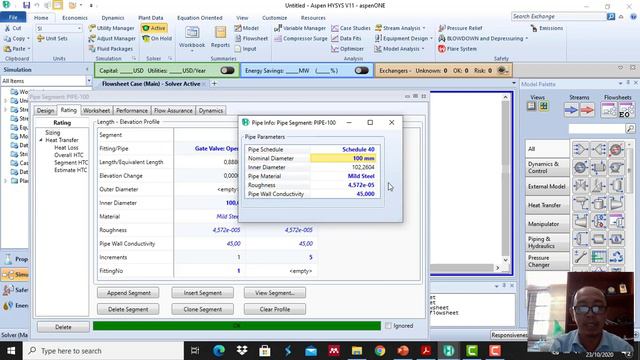Click Clone Segment button
640x360 pixels.
[x=202, y=309]
